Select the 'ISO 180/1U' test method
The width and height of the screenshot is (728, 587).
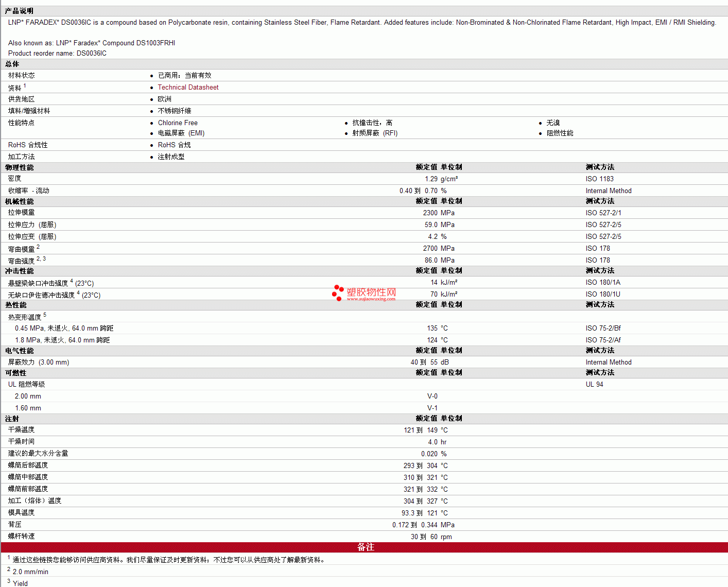[603, 295]
